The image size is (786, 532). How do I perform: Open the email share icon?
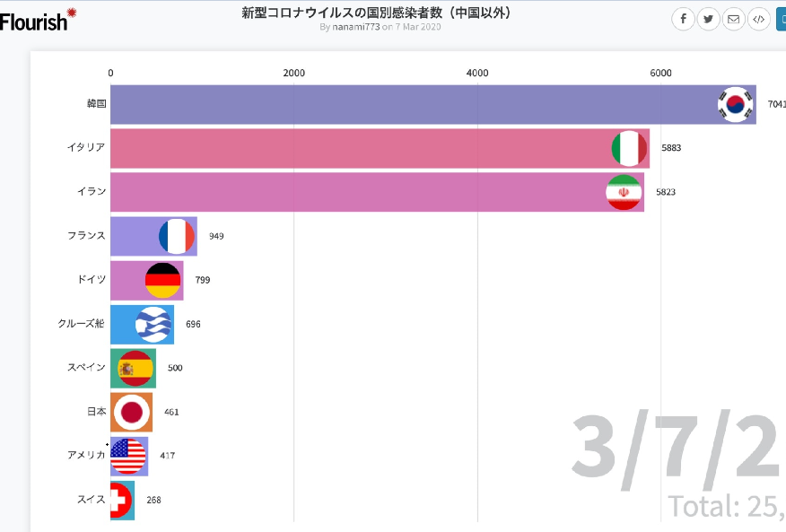coord(733,19)
